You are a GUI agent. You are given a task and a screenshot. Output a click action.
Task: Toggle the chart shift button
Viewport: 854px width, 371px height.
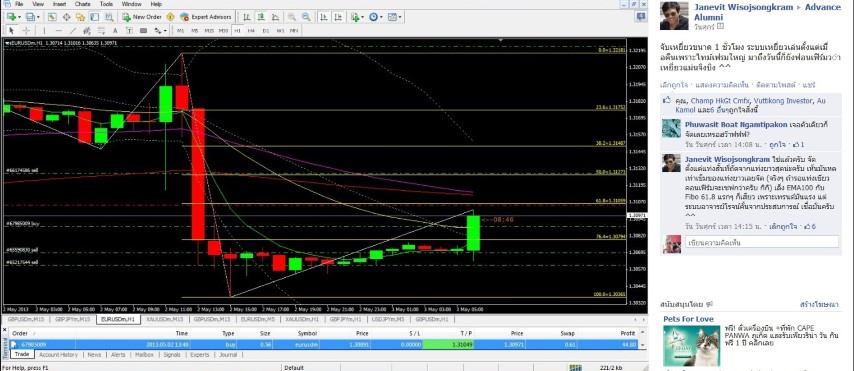(338, 17)
